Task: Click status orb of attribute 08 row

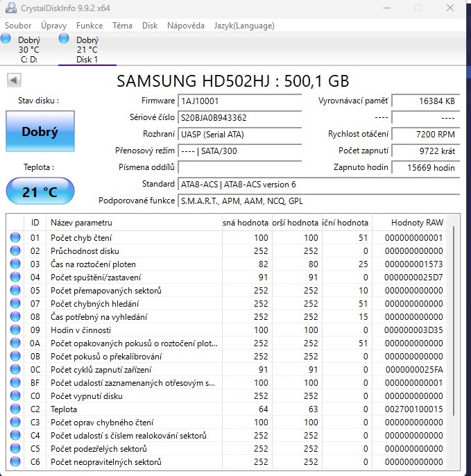Action: 15,316
